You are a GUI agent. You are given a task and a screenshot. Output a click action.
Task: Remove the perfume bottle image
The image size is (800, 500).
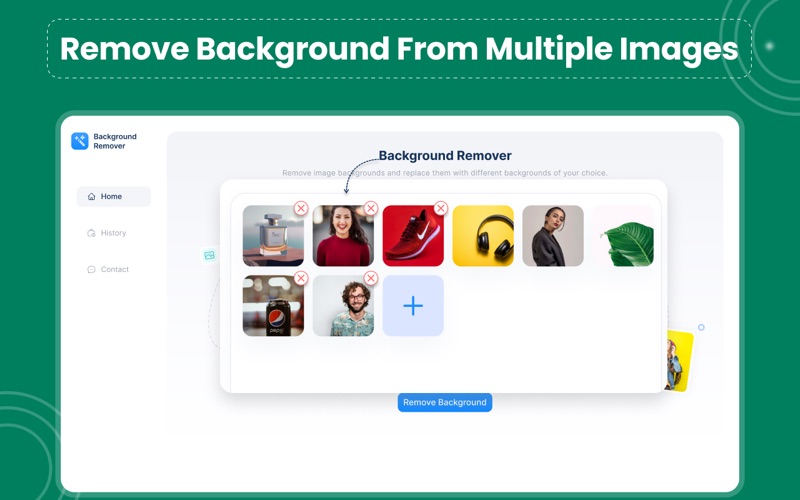[x=301, y=208]
